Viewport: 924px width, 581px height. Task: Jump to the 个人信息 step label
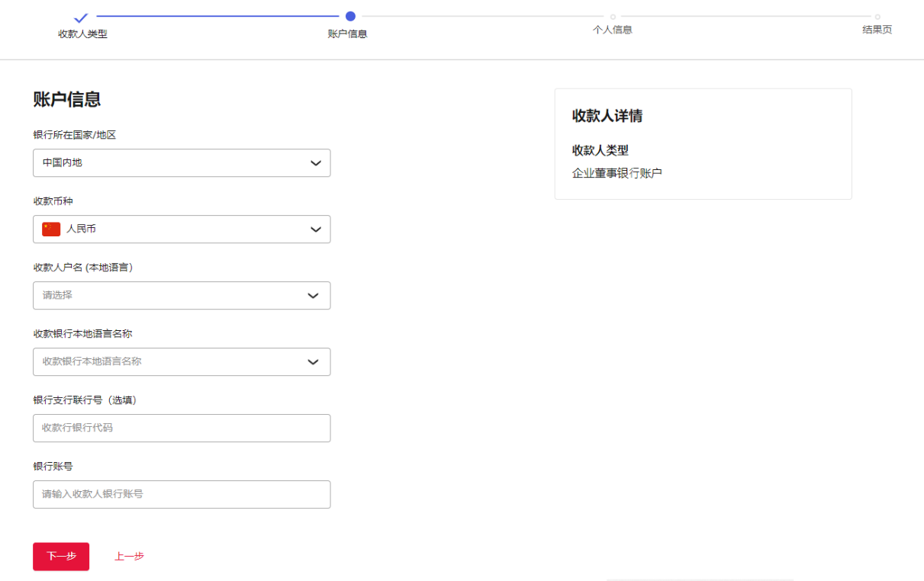pos(613,30)
